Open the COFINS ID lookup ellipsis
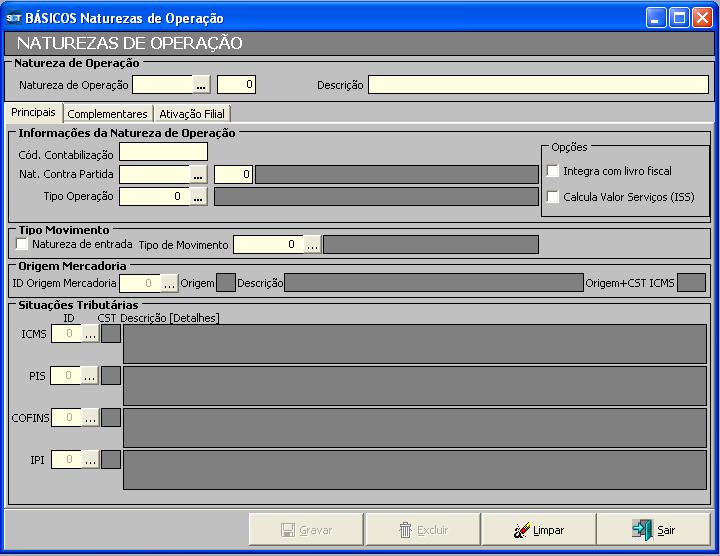The height and width of the screenshot is (556, 720). click(x=90, y=417)
